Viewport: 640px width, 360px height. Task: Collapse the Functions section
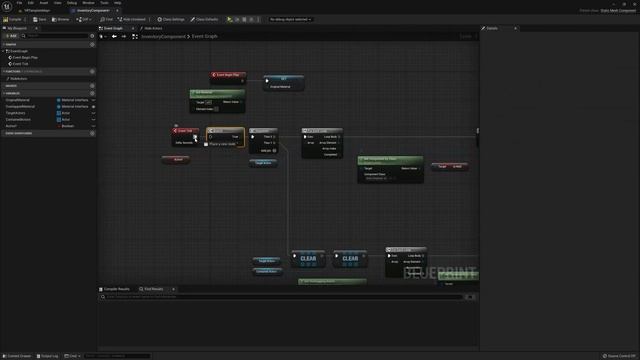[4, 71]
